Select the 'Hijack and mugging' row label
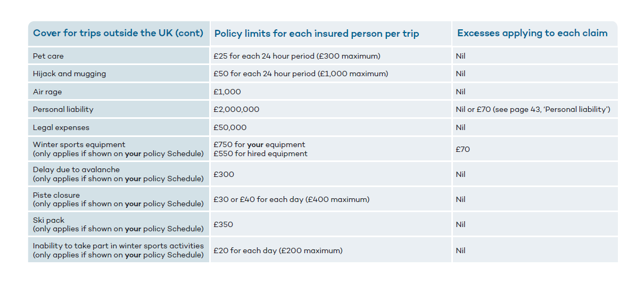The image size is (644, 283). click(69, 74)
